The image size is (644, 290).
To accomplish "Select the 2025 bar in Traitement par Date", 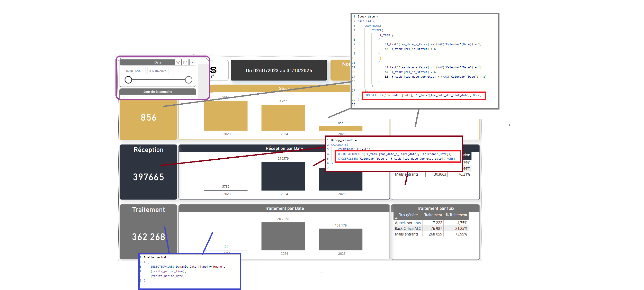I will pyautogui.click(x=340, y=239).
